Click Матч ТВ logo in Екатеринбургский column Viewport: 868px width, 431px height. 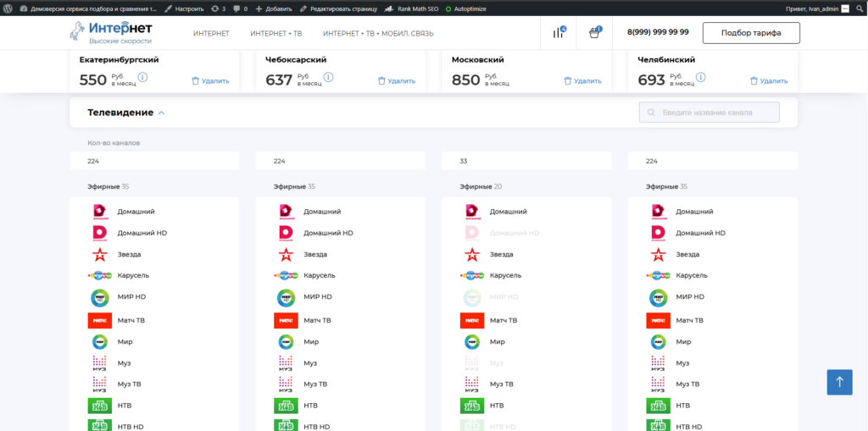tap(100, 320)
